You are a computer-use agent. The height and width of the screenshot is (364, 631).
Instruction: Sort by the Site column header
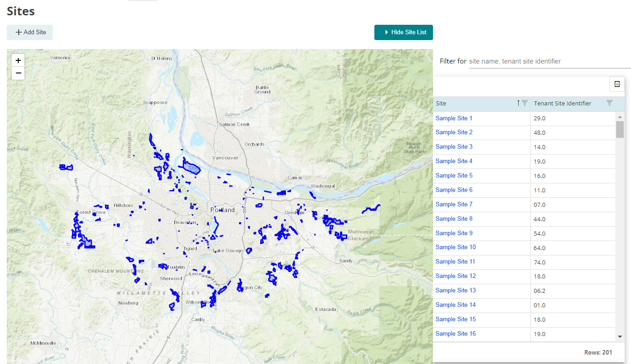click(x=441, y=104)
